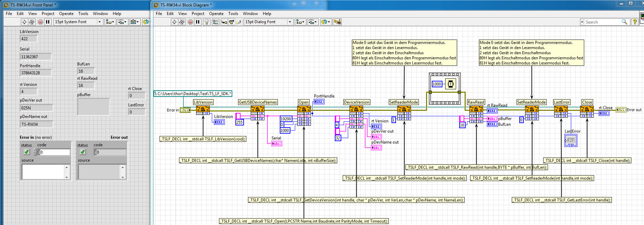Click Error in code increment stepper
The width and height of the screenshot is (644, 225).
click(35, 150)
